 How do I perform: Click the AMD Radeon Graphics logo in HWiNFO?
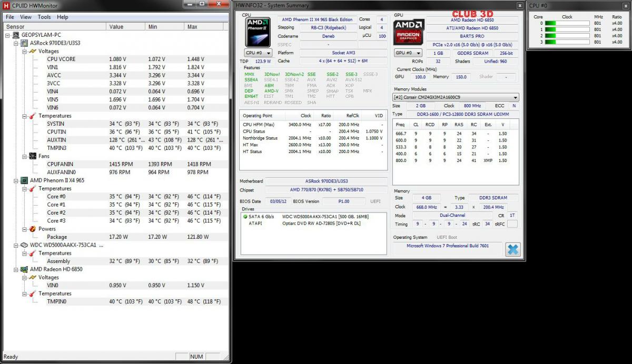(x=409, y=33)
